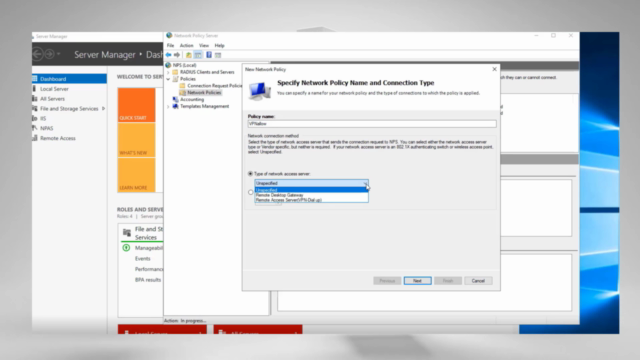Click BPA results in the role tile

(148, 280)
